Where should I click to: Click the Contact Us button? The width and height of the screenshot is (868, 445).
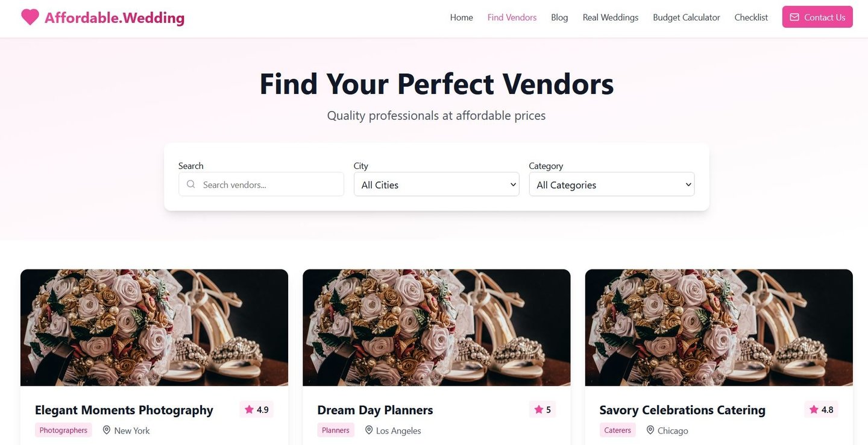(817, 17)
